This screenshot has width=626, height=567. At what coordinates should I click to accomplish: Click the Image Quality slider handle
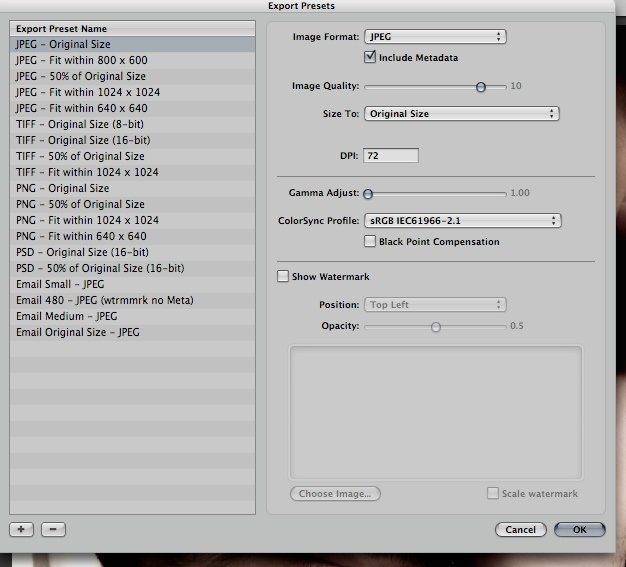481,87
